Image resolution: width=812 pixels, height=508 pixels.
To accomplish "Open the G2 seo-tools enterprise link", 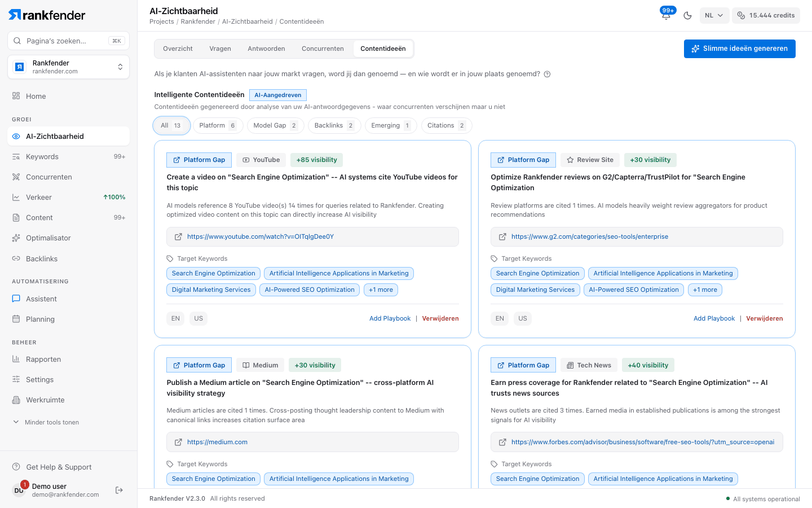I will pyautogui.click(x=590, y=237).
